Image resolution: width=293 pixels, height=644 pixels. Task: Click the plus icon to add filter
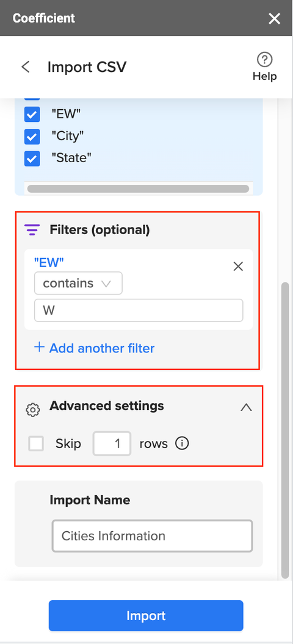pyautogui.click(x=39, y=348)
